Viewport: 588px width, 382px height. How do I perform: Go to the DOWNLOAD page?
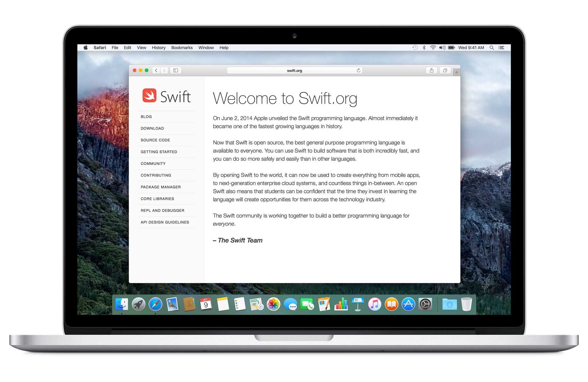(152, 128)
